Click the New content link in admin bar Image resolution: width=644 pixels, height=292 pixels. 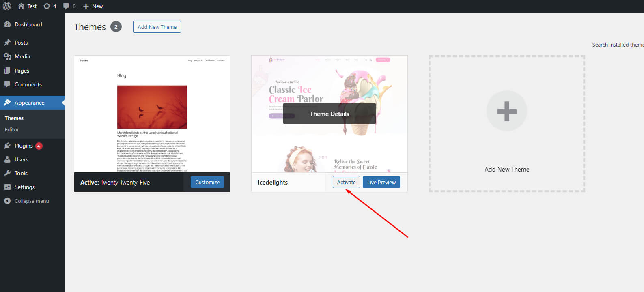click(x=93, y=6)
